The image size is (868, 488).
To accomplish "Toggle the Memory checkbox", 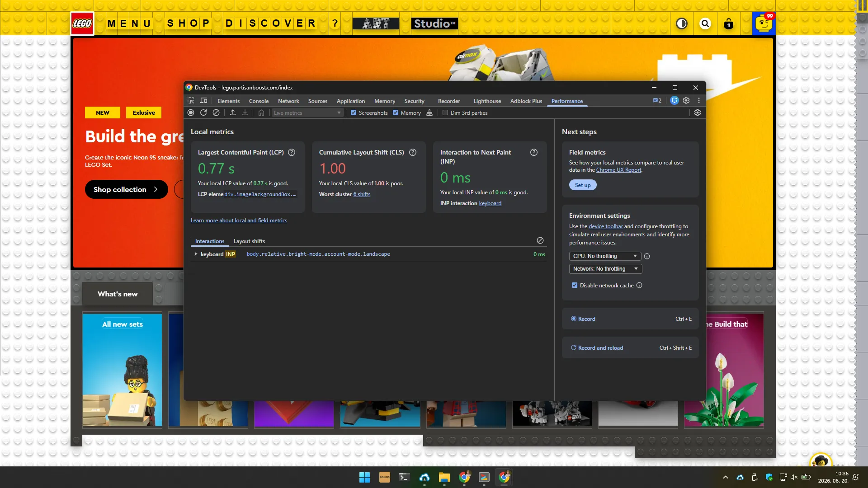I will (396, 113).
